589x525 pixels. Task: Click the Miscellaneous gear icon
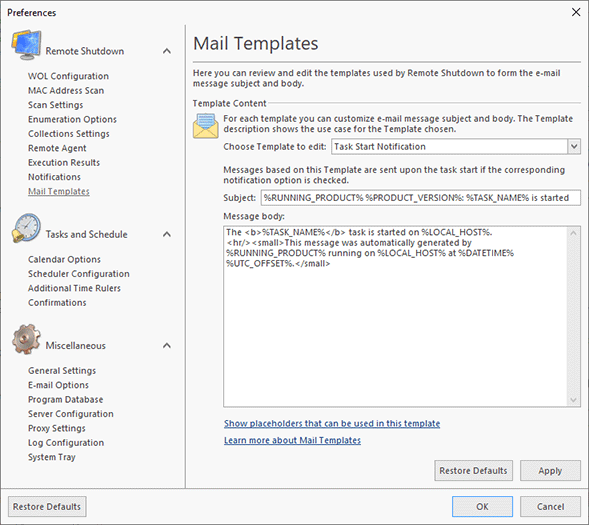(26, 339)
